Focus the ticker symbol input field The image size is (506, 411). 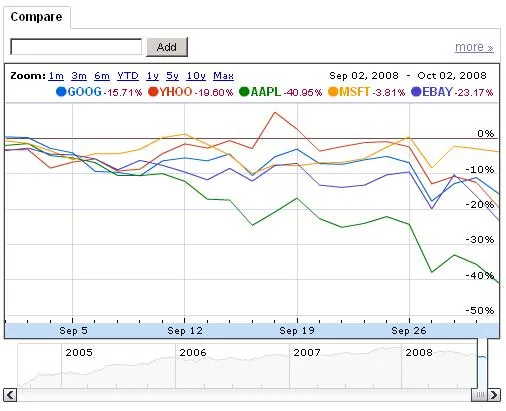click(x=76, y=47)
